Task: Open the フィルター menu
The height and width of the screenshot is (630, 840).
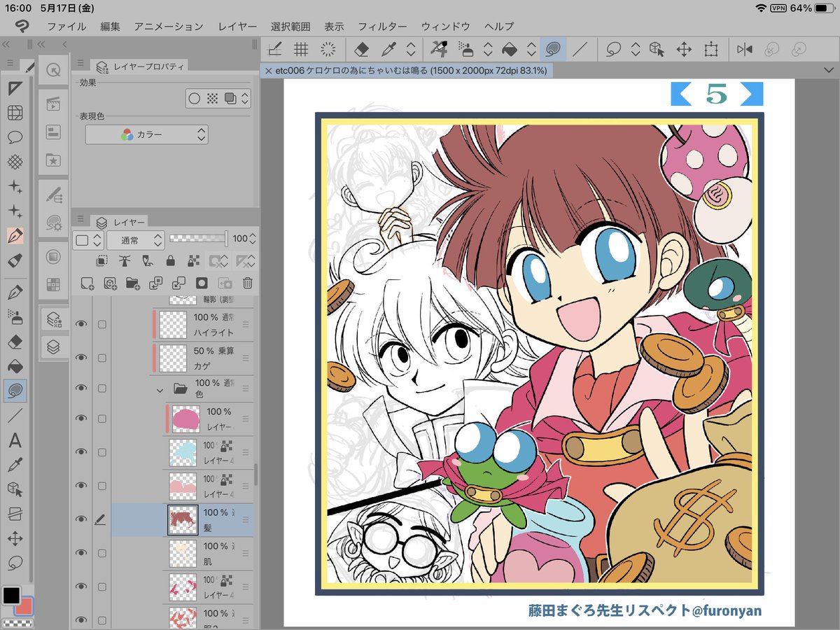Action: pos(382,27)
